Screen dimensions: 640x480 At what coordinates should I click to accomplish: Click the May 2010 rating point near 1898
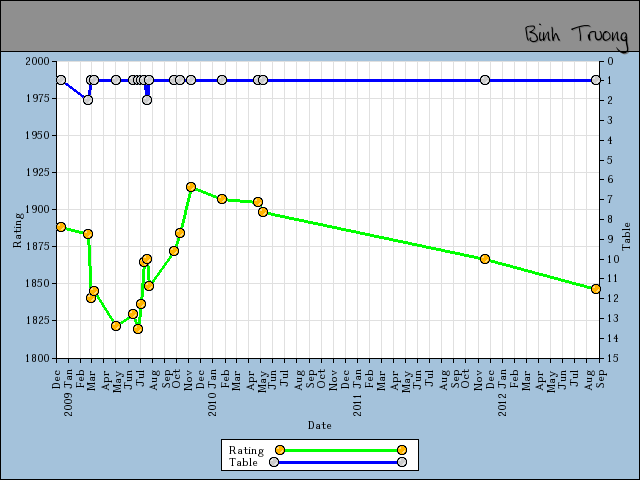263,212
